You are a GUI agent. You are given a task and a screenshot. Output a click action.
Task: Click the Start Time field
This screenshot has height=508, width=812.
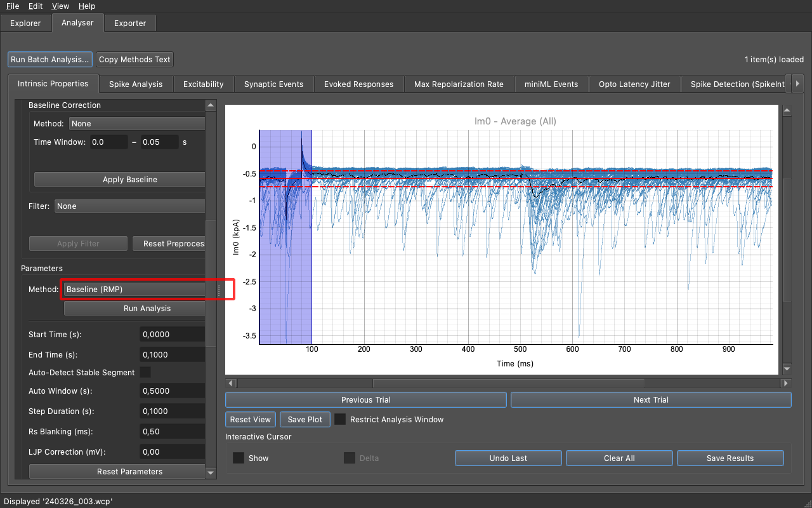(172, 335)
